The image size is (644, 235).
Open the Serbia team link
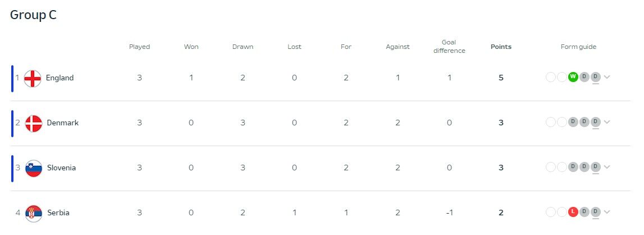58,213
